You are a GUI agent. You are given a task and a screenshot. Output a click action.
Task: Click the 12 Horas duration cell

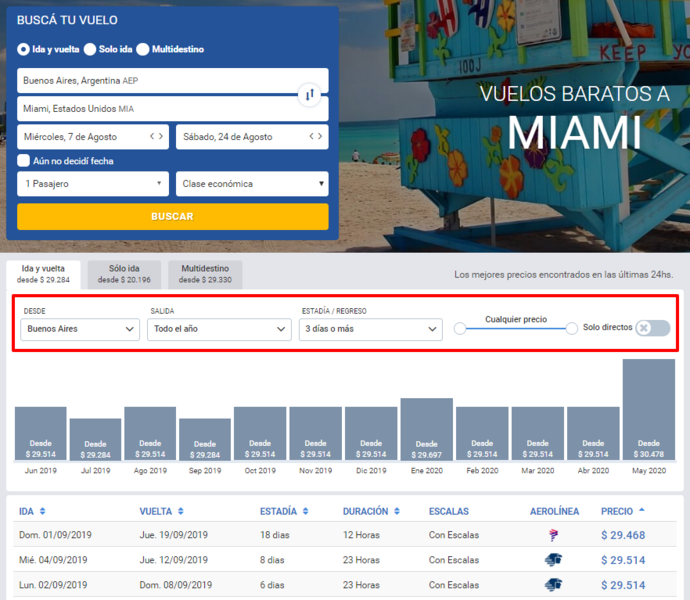[361, 535]
